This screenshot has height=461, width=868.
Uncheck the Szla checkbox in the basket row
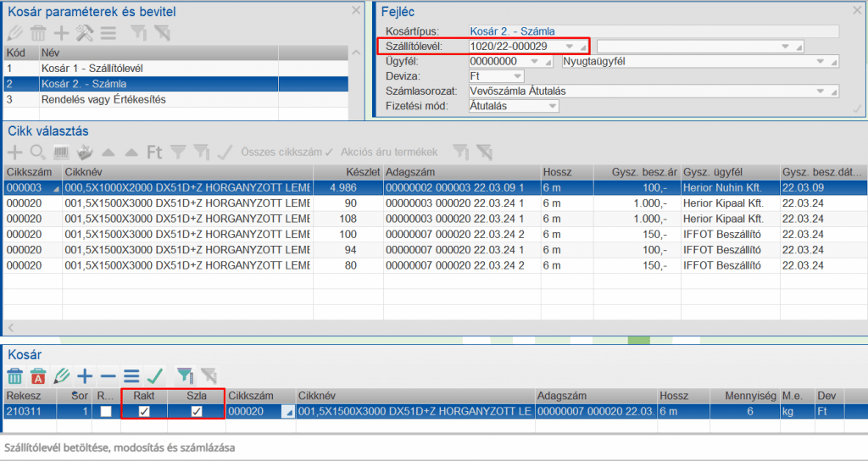(x=197, y=411)
